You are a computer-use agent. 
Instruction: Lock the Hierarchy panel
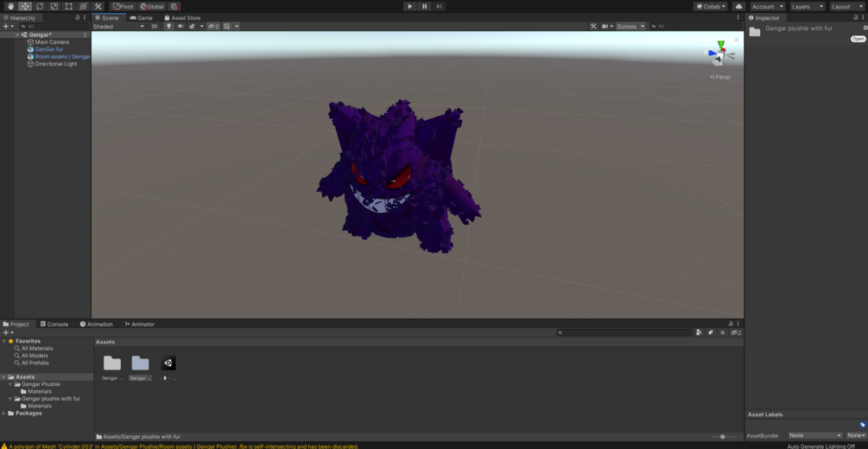point(77,18)
